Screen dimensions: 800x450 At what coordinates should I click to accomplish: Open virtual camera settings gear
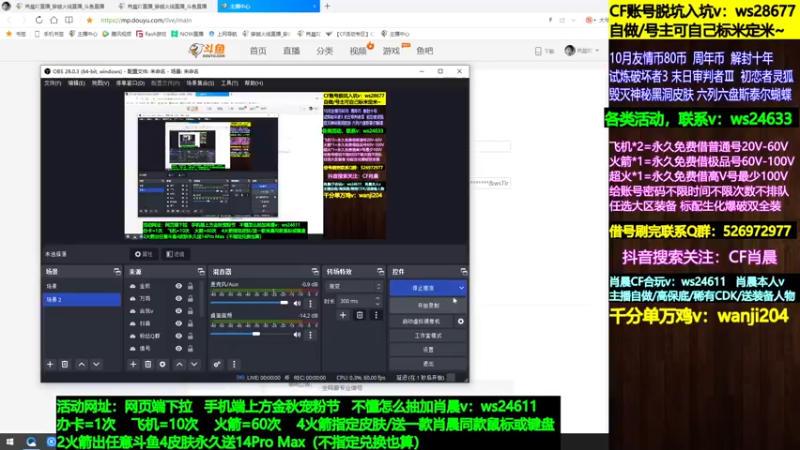coord(461,321)
